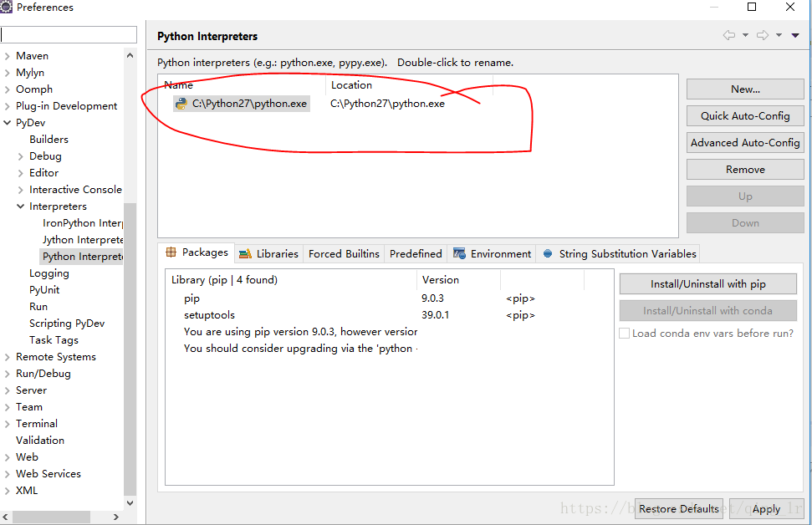The height and width of the screenshot is (525, 812).
Task: Click the filter text field above the tree
Action: tap(69, 34)
